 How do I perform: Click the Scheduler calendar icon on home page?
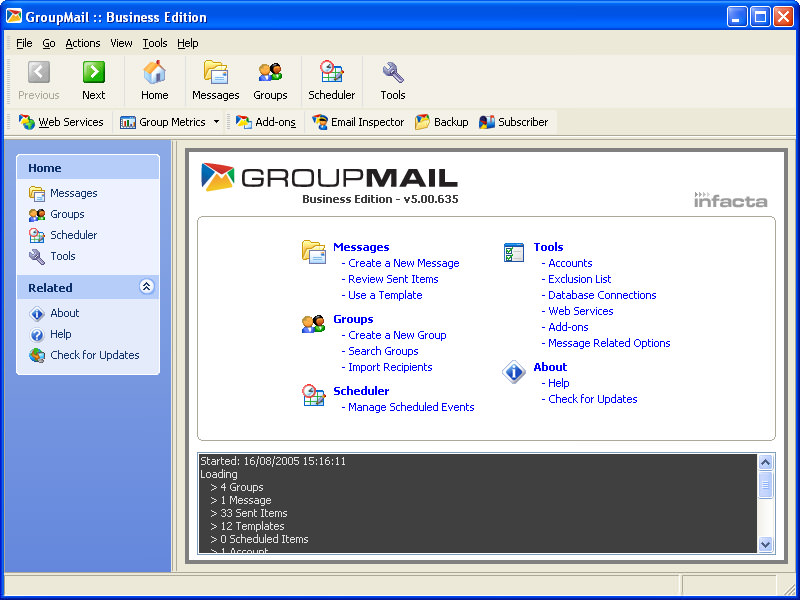pyautogui.click(x=313, y=395)
